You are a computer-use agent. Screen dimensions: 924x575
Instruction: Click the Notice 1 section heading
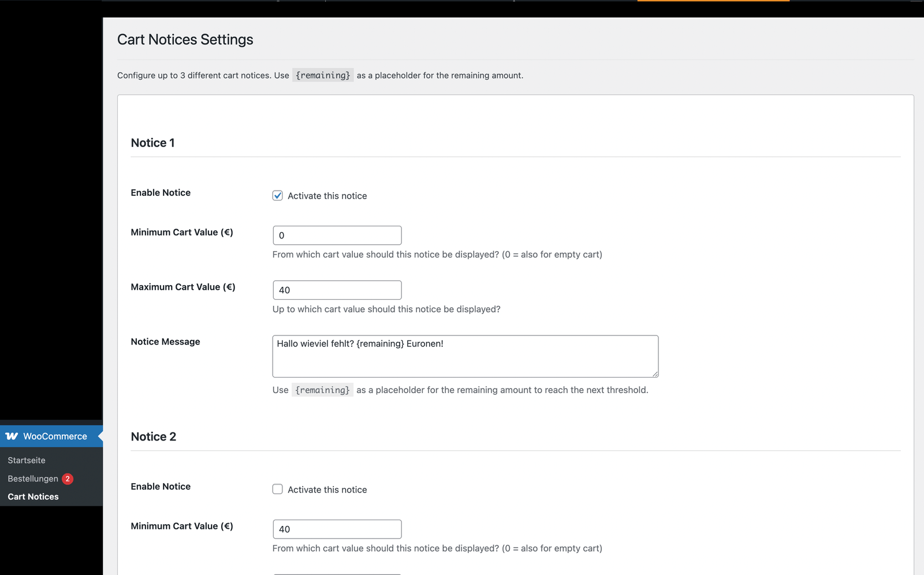tap(153, 143)
